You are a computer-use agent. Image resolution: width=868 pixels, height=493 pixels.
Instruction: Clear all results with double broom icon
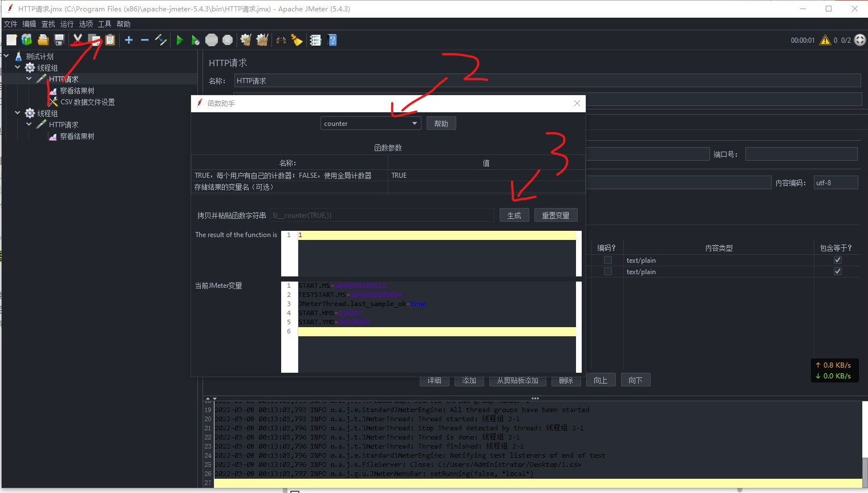(x=262, y=40)
